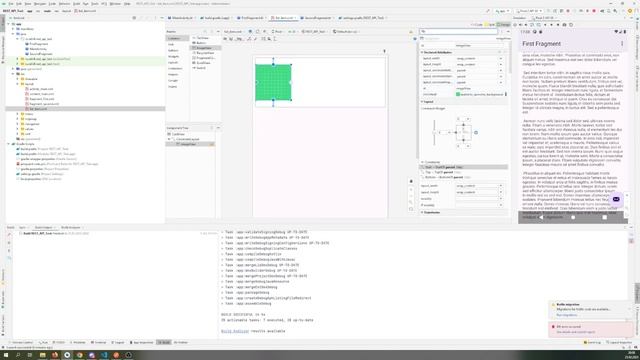Collapse the Declared Attributes section

(422, 52)
